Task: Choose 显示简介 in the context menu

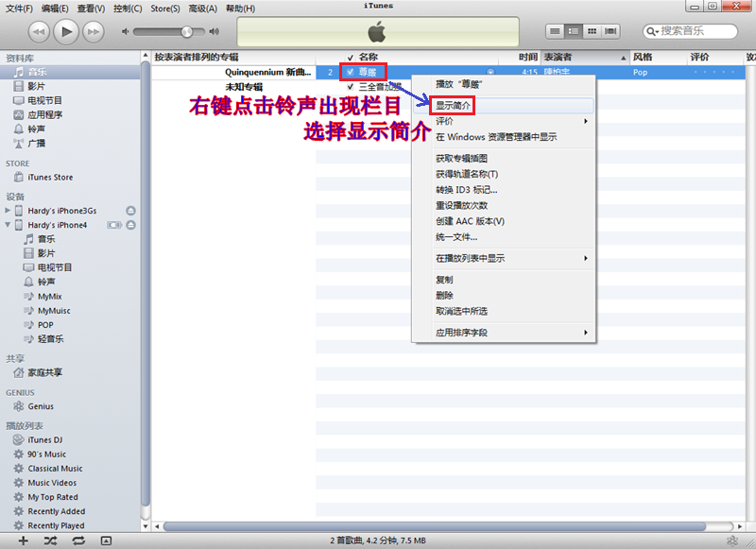Action: point(504,106)
